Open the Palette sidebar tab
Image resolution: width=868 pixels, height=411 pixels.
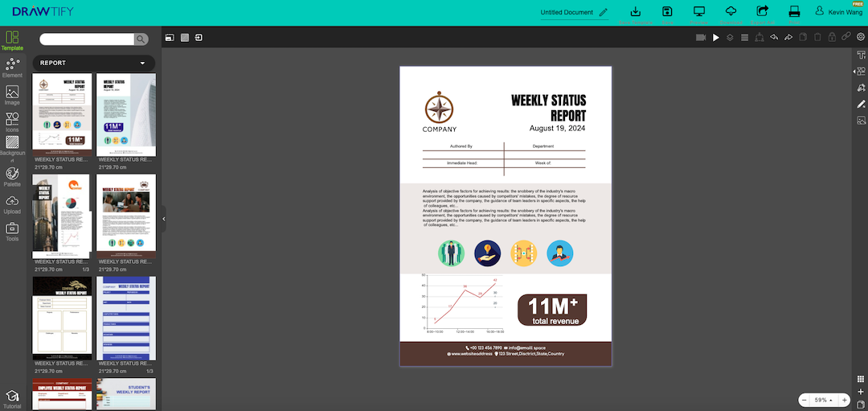point(12,177)
